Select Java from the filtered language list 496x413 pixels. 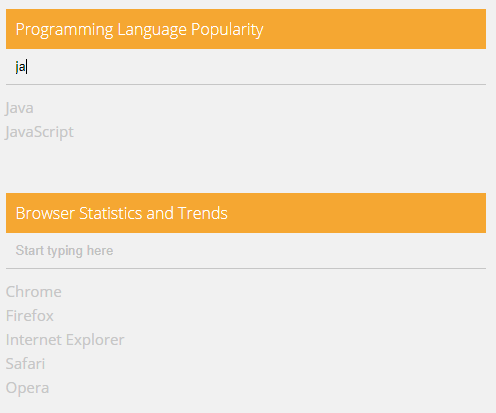coord(19,108)
